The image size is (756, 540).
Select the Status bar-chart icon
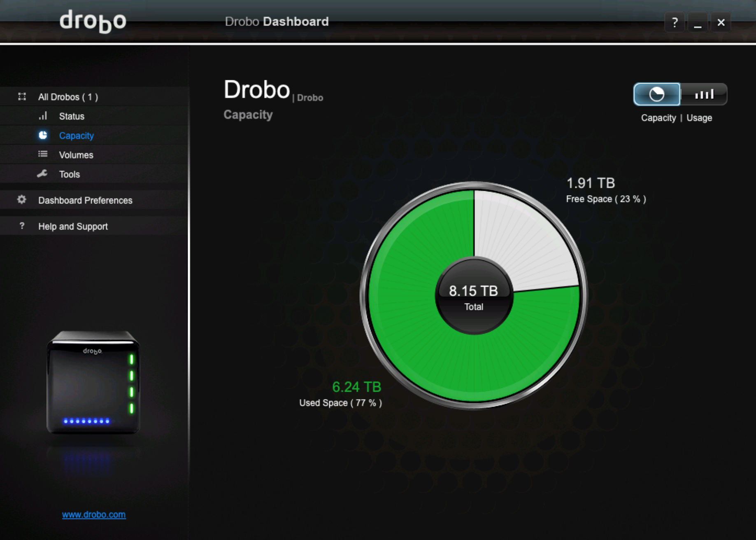click(43, 116)
